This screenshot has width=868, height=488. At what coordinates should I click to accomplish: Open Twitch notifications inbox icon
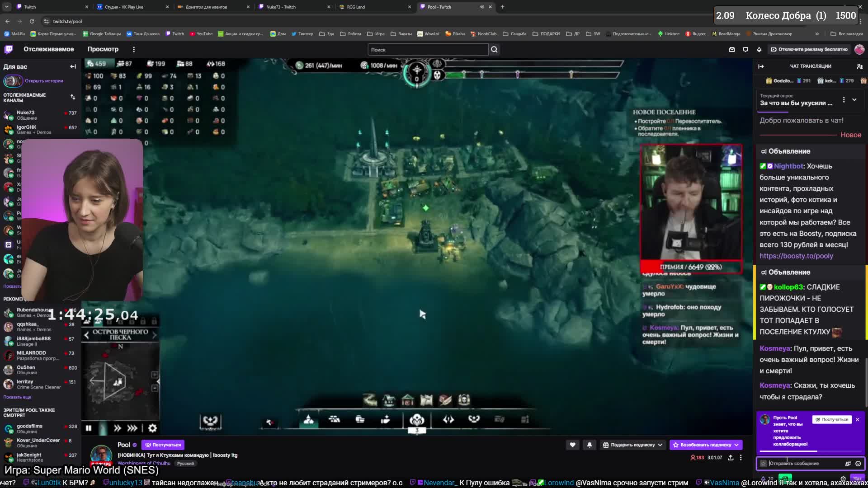click(x=732, y=50)
